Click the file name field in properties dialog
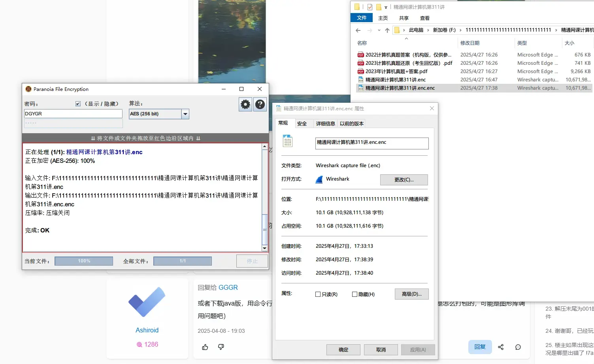 372,143
